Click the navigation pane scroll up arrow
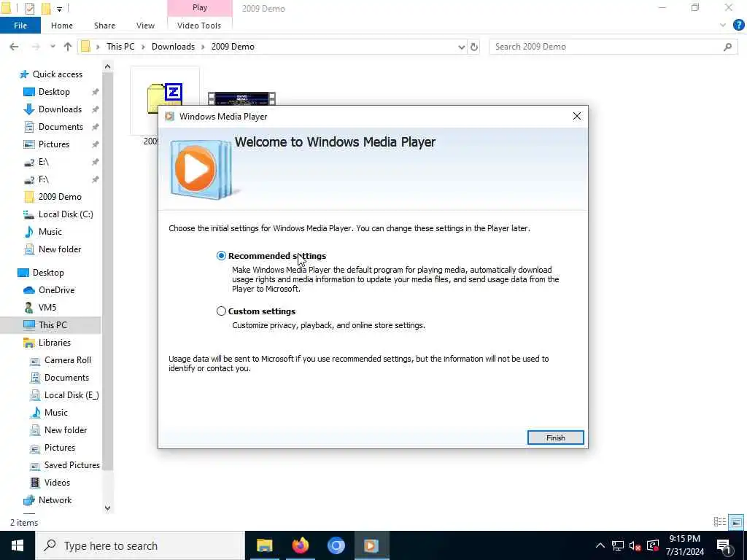 pyautogui.click(x=108, y=66)
